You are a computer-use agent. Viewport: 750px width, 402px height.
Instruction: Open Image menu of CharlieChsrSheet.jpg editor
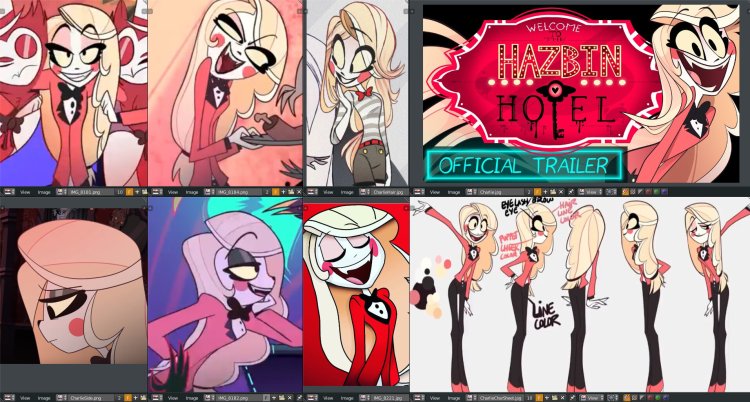454,397
